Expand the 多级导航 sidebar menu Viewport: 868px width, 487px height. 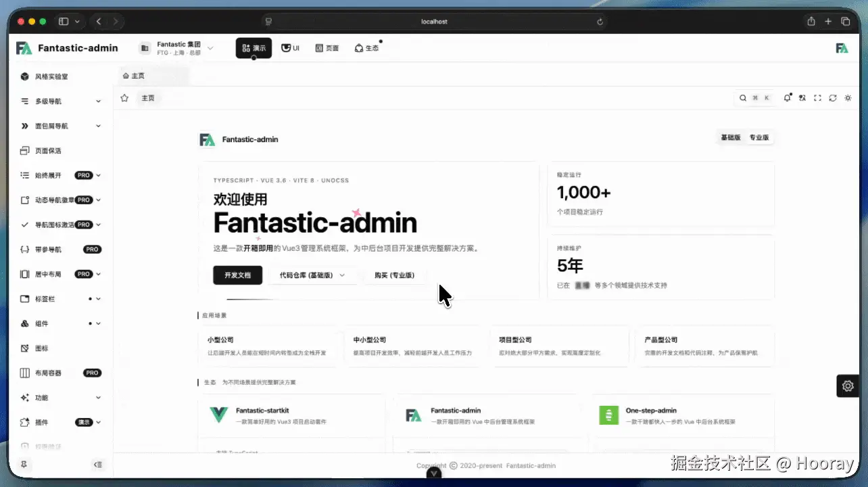point(59,101)
